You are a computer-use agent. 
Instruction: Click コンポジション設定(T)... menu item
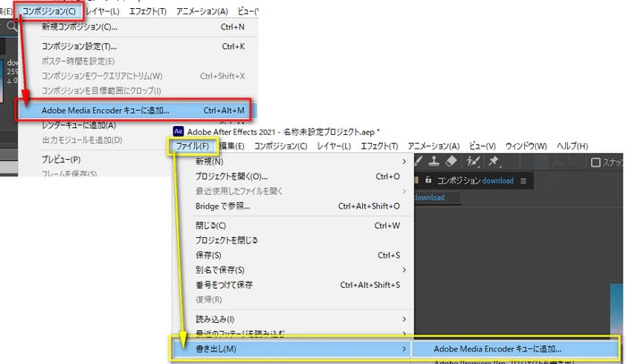(x=80, y=45)
